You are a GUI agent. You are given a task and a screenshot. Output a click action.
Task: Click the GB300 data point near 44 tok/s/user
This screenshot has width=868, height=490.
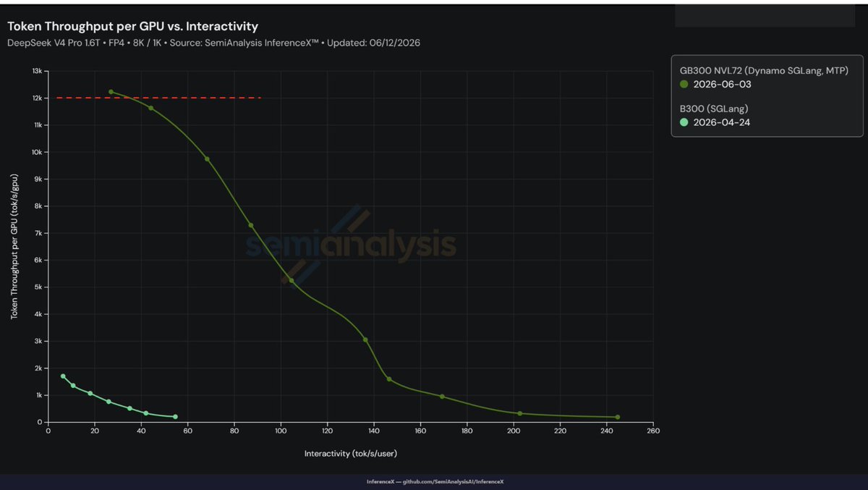(150, 108)
